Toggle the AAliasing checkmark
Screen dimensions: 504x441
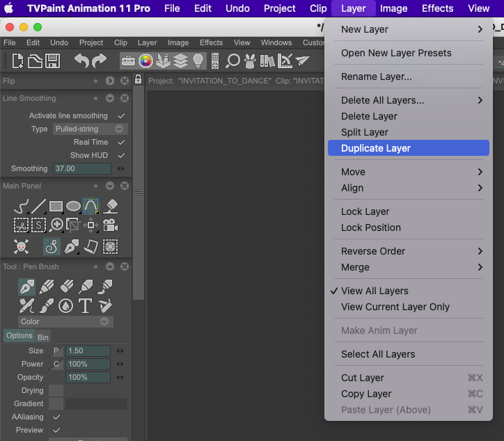point(56,417)
